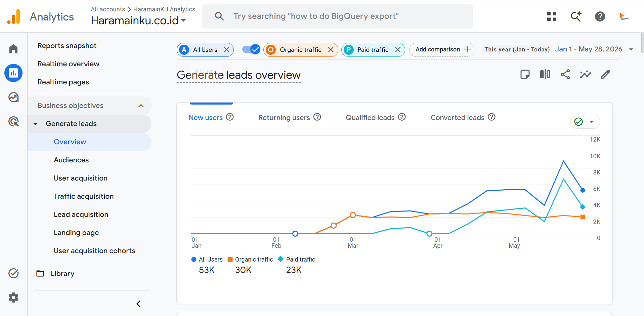
Task: Click the All Users blue legend dot
Action: coord(194,260)
